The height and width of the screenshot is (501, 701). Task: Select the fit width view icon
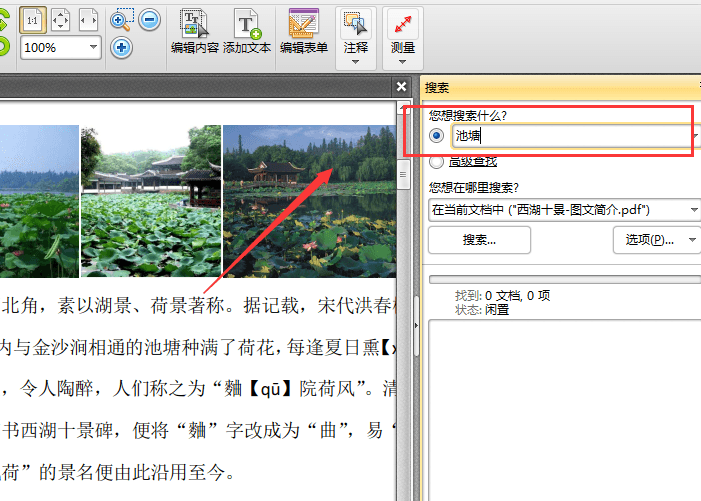click(88, 19)
